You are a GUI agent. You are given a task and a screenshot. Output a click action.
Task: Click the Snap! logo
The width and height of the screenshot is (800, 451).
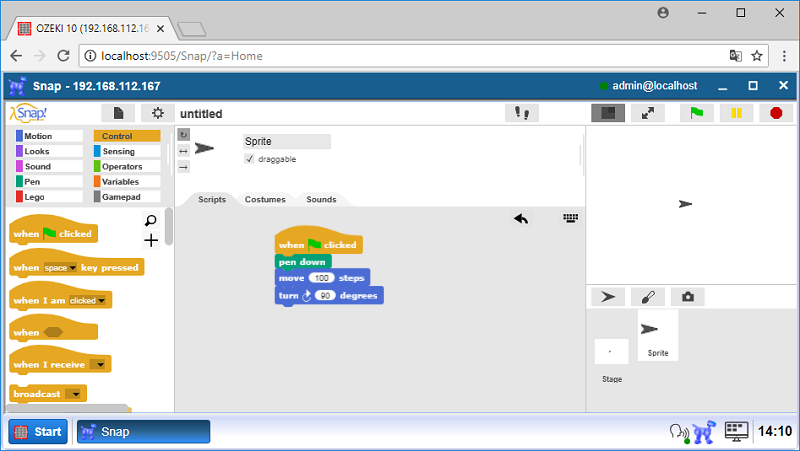(29, 113)
